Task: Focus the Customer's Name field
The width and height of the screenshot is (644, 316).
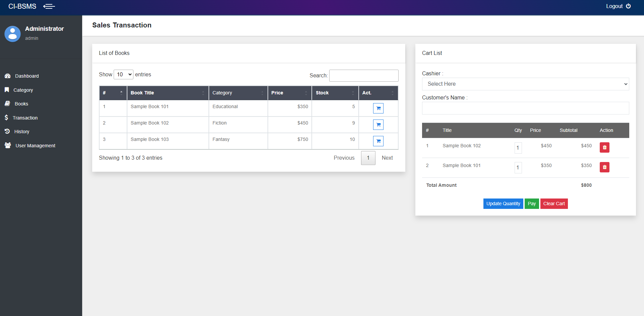Action: (525, 108)
